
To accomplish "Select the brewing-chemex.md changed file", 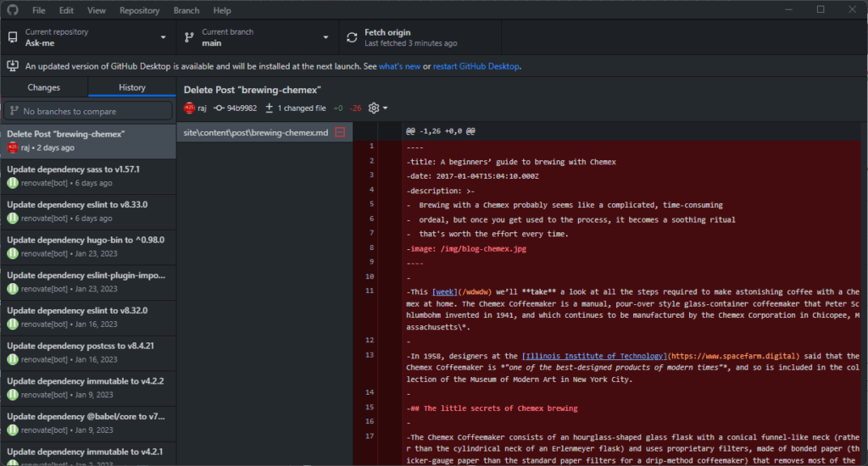I will click(x=254, y=132).
